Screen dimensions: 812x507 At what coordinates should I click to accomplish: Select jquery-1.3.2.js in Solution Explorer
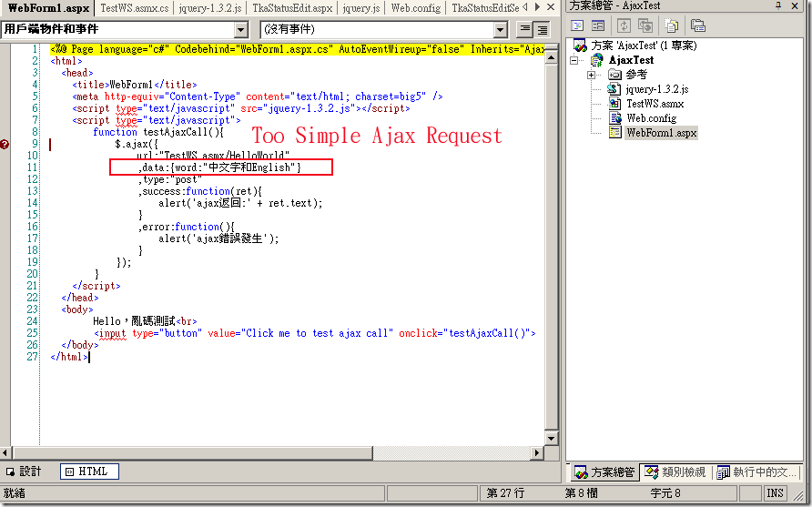tap(657, 89)
